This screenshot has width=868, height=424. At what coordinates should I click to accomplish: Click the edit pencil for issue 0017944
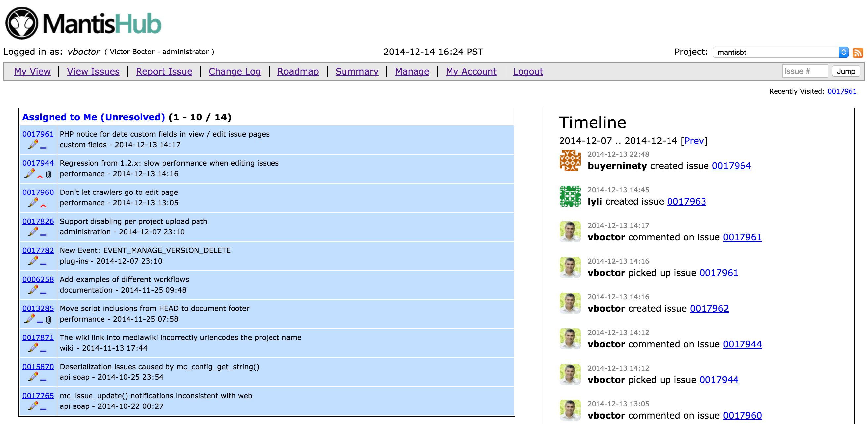click(x=29, y=174)
